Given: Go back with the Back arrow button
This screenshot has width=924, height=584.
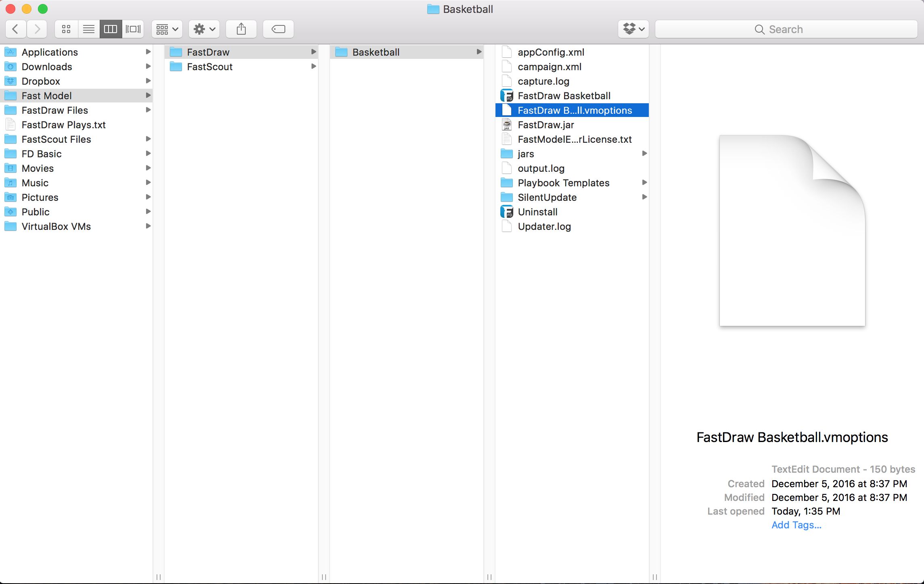Looking at the screenshot, I should 16,29.
